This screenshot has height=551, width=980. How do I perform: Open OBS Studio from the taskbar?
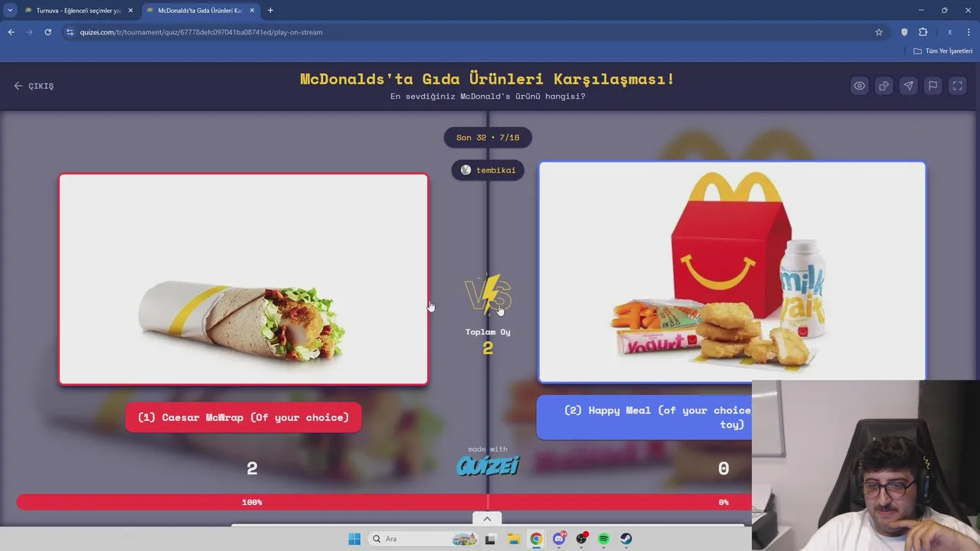pyautogui.click(x=582, y=539)
